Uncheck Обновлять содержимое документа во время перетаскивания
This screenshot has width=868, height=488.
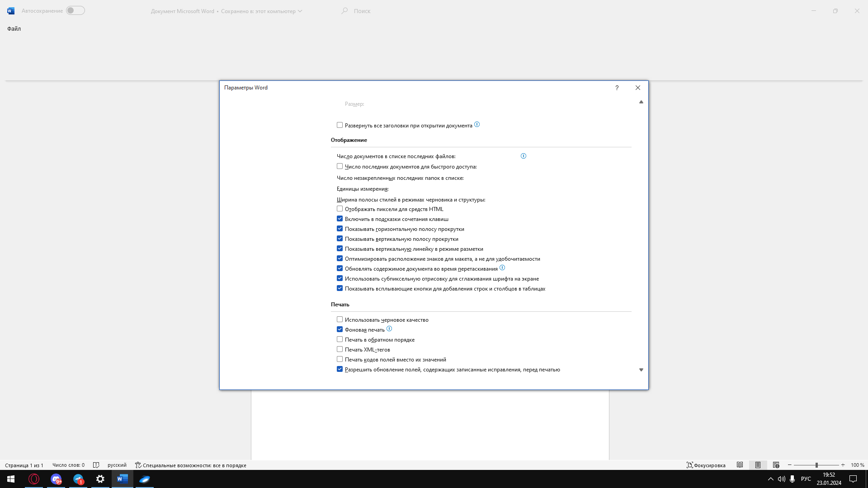[340, 268]
